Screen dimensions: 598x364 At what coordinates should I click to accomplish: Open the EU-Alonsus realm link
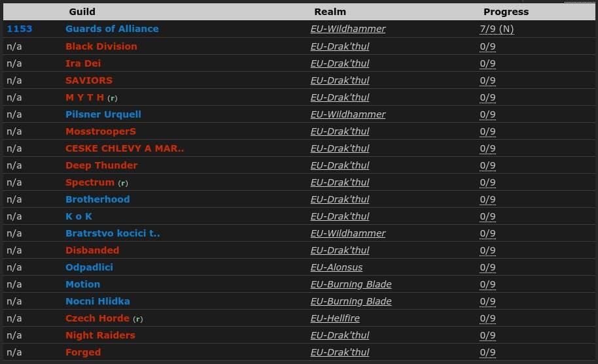point(336,268)
